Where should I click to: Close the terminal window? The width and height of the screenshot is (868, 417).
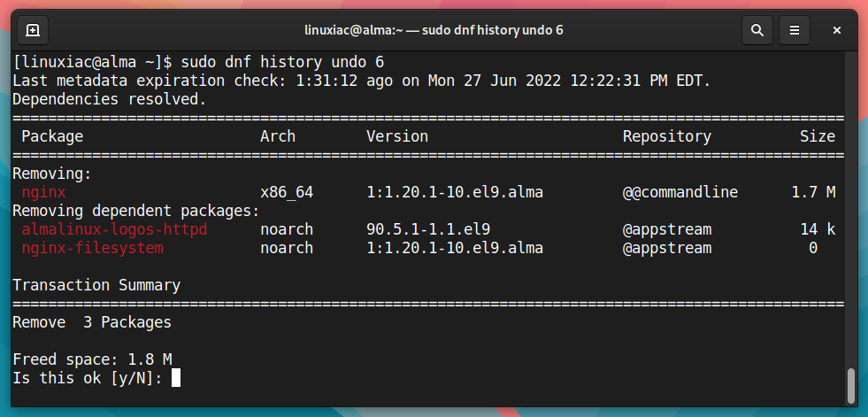click(x=837, y=30)
